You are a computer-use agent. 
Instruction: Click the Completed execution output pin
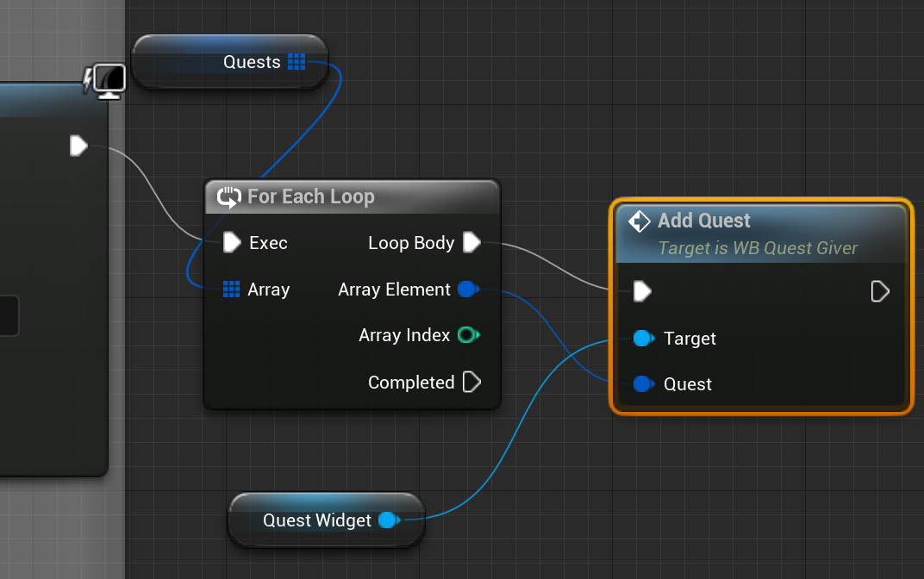[x=472, y=382]
